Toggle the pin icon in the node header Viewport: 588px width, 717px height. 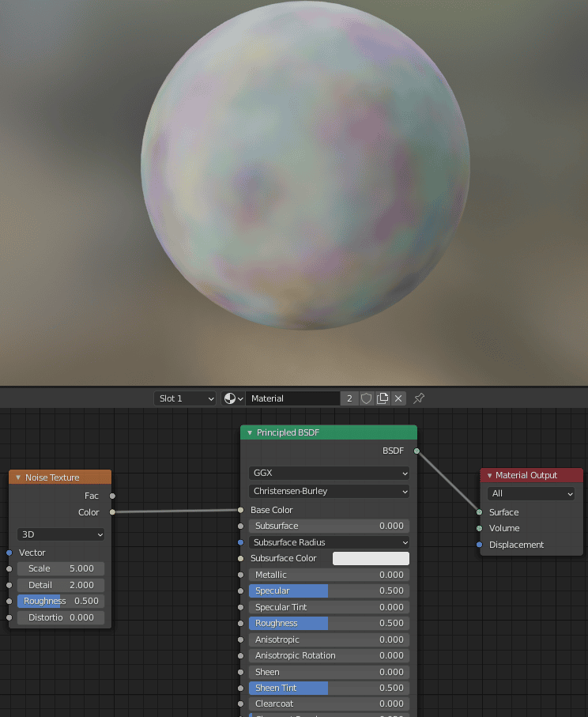coord(419,398)
